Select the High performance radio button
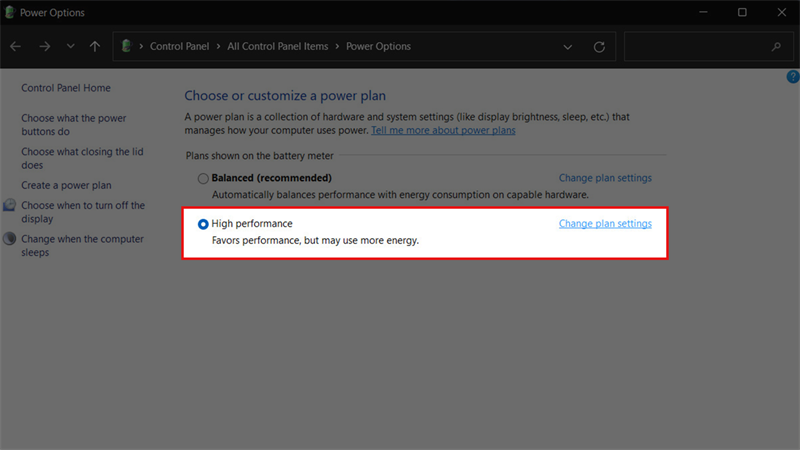This screenshot has height=450, width=800. pos(203,224)
